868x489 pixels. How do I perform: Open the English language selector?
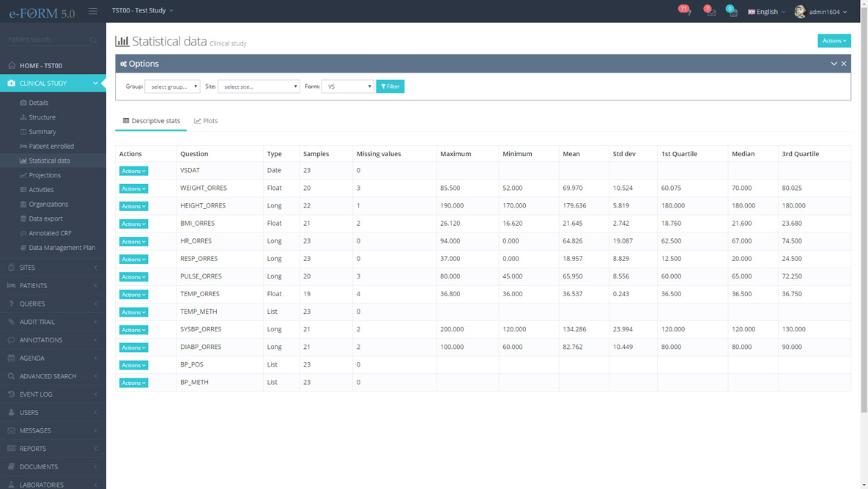[766, 12]
